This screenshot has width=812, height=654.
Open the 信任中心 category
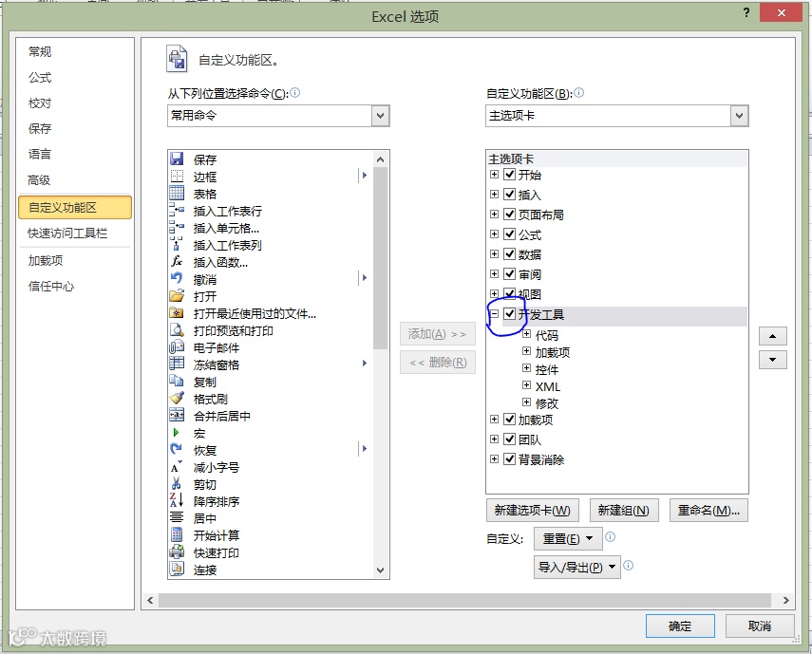[50, 286]
